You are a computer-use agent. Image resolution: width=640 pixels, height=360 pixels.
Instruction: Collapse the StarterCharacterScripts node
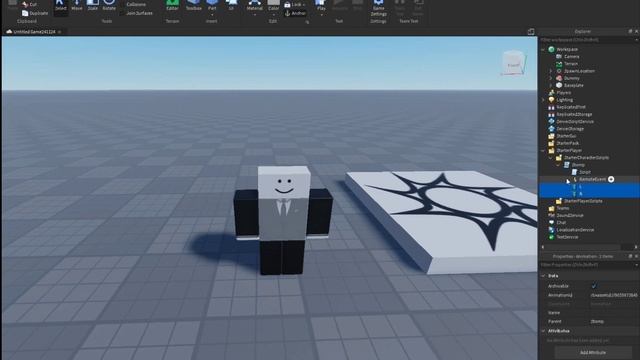pyautogui.click(x=551, y=158)
